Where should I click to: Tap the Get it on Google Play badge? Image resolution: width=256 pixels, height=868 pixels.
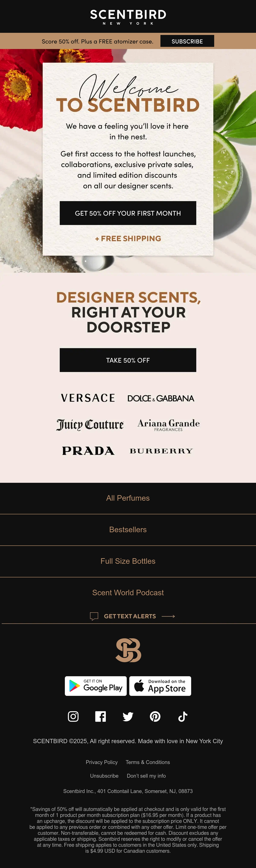[x=96, y=686]
